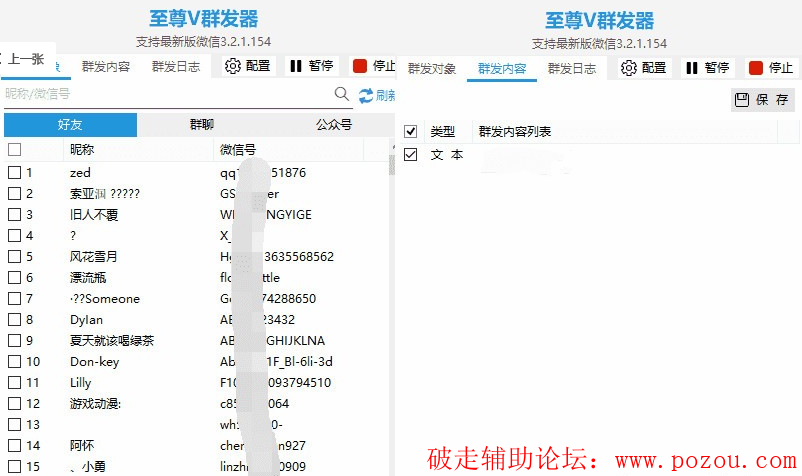The height and width of the screenshot is (476, 802).
Task: Check the box for row 5 风花雪月
Action: pyautogui.click(x=14, y=256)
